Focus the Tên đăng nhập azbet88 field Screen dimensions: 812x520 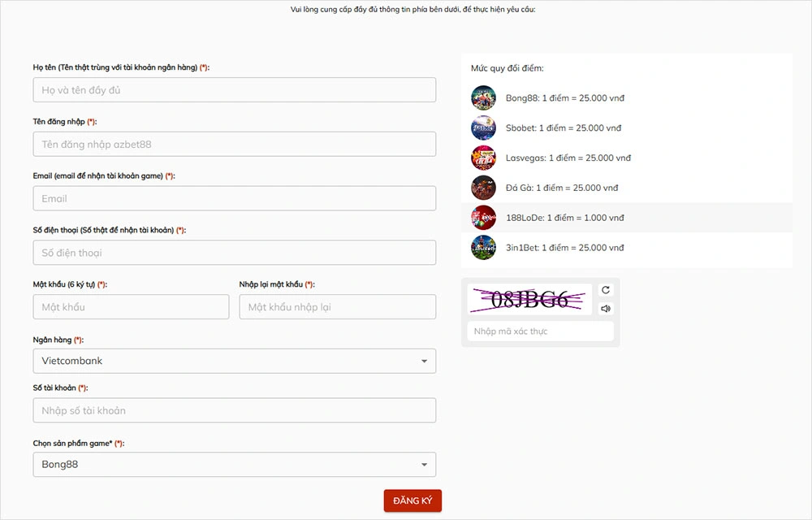(x=235, y=144)
